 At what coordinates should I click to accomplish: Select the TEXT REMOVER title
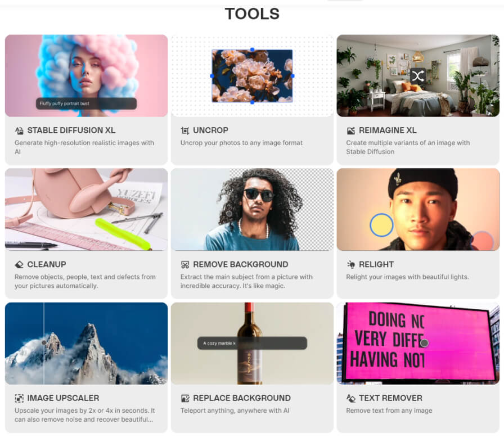(x=390, y=398)
